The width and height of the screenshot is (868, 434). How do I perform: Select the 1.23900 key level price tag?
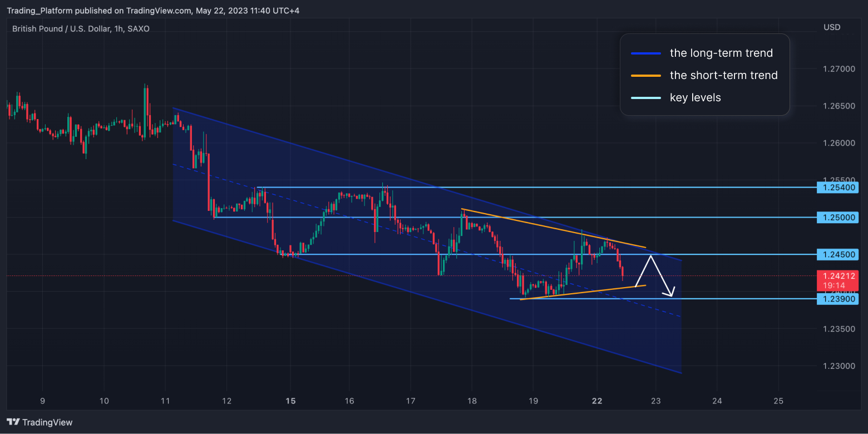(837, 299)
